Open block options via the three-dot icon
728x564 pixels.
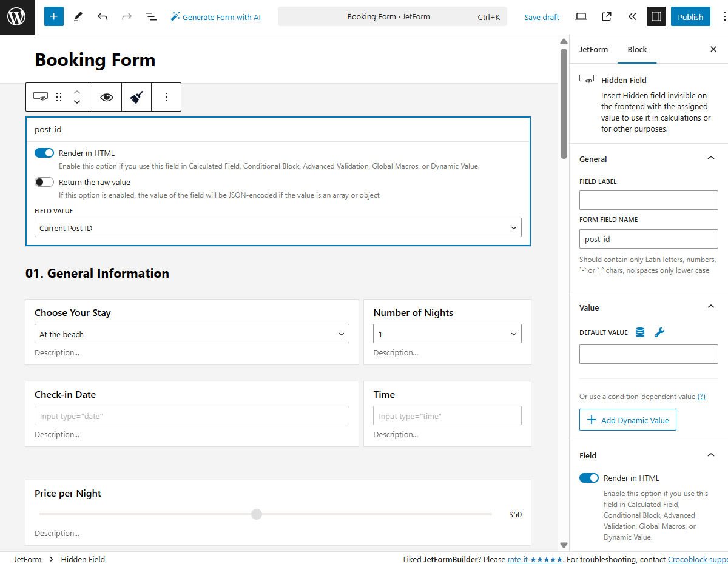(x=166, y=97)
